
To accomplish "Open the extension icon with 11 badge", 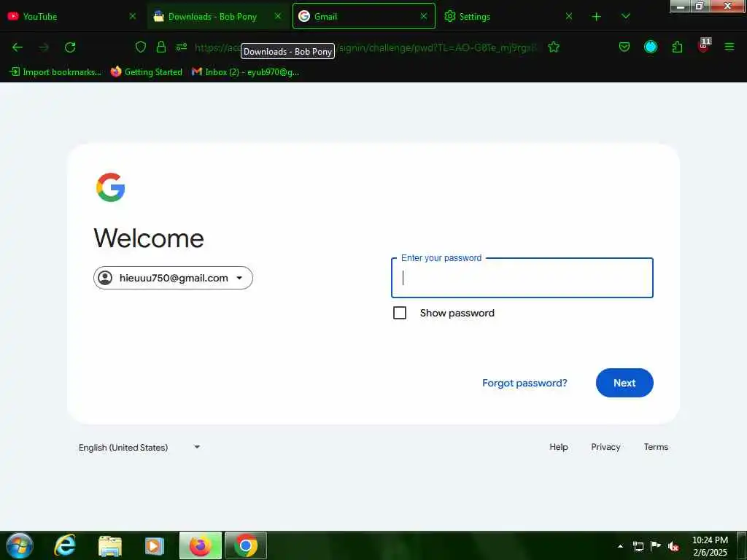I will tap(704, 46).
